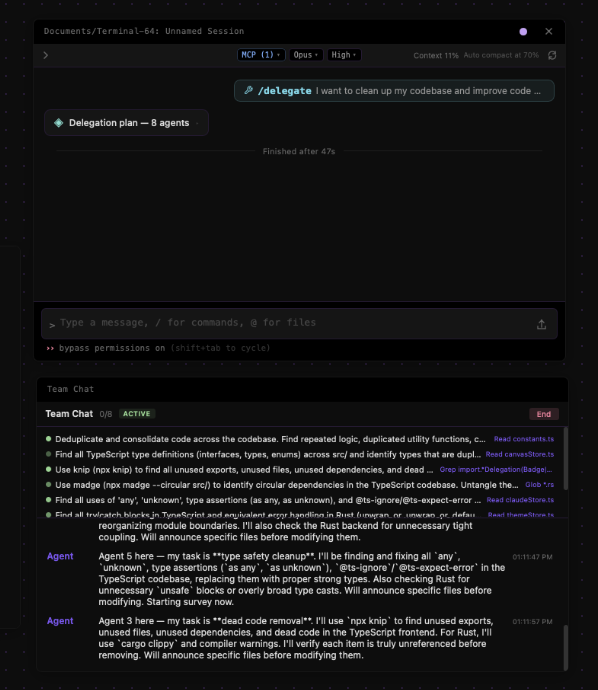
Task: Click the 01:11:47 PM timestamp
Action: click(x=532, y=557)
